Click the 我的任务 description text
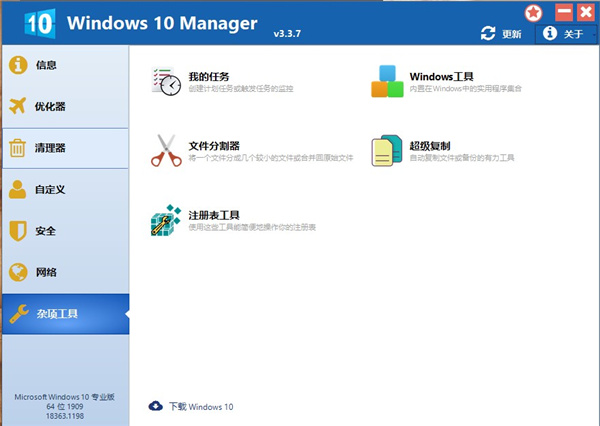Image resolution: width=600 pixels, height=426 pixels. (241, 89)
